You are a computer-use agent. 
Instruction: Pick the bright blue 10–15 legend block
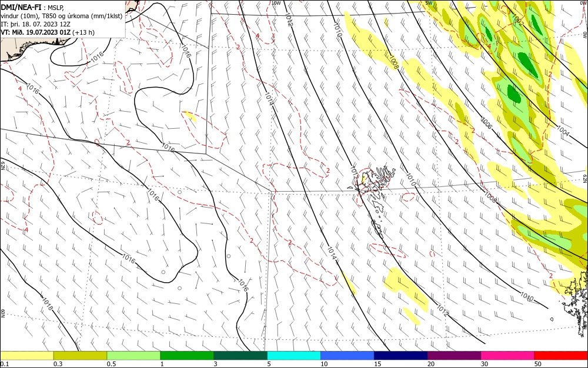[x=348, y=356]
